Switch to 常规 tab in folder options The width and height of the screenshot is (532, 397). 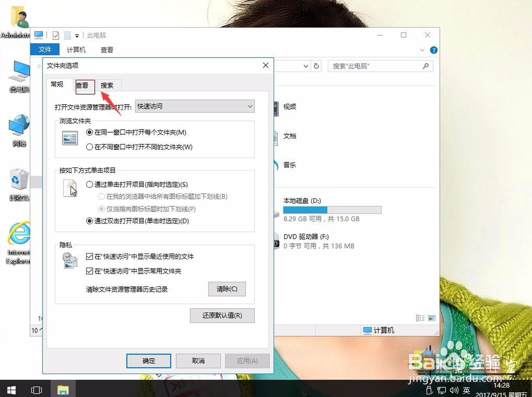click(x=57, y=85)
